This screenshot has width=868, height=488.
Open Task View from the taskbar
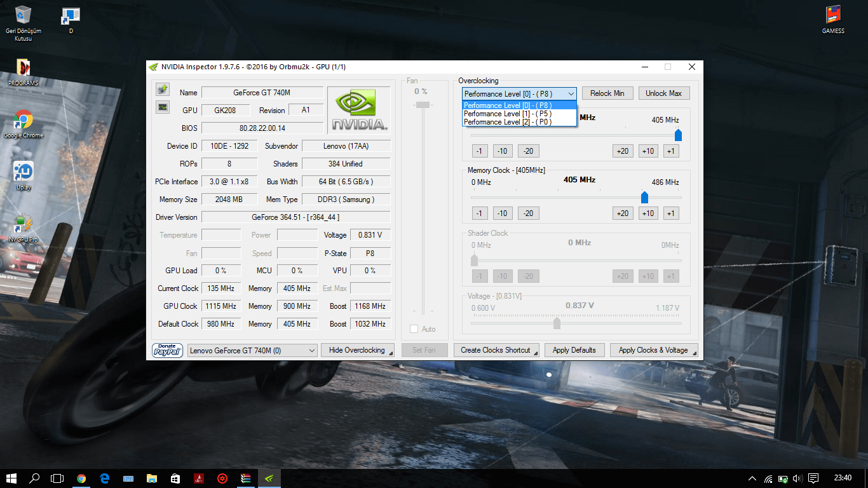point(58,478)
